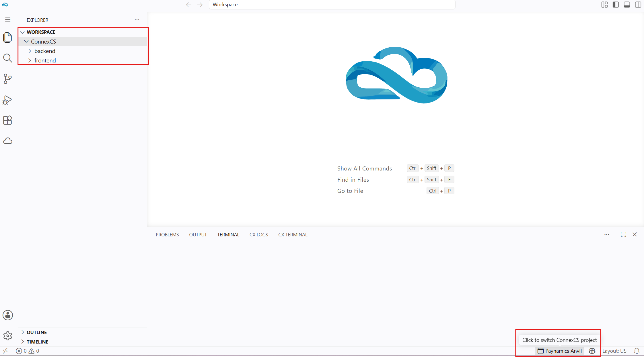The width and height of the screenshot is (644, 357).
Task: Toggle the secondary side bar
Action: 638,5
